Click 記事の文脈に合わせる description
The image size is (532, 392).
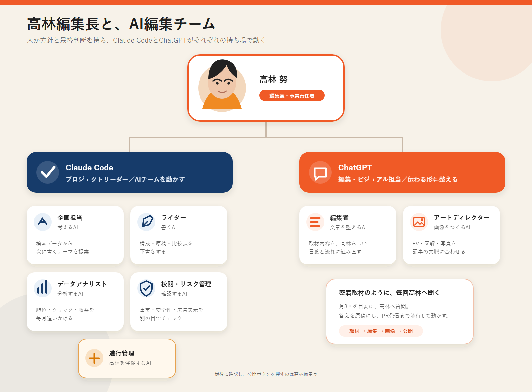click(439, 252)
